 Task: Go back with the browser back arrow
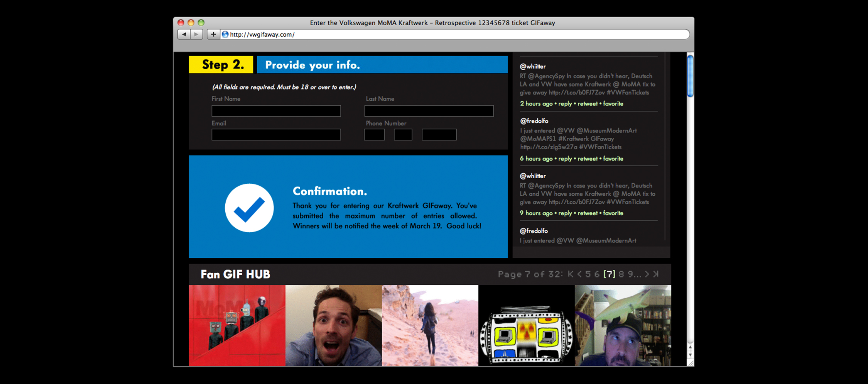184,34
